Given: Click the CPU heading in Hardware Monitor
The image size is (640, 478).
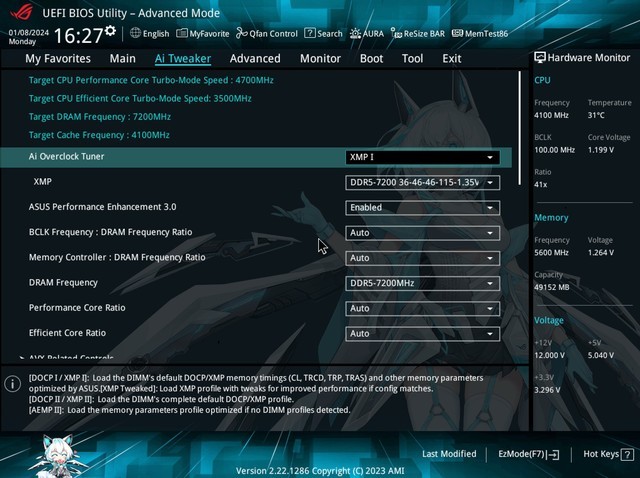Looking at the screenshot, I should (x=542, y=80).
